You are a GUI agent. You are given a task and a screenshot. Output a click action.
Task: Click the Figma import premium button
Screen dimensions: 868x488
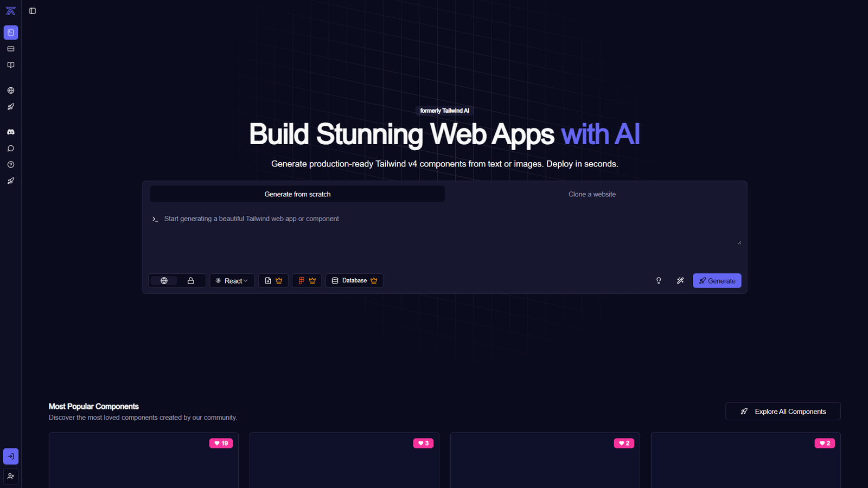tap(307, 281)
